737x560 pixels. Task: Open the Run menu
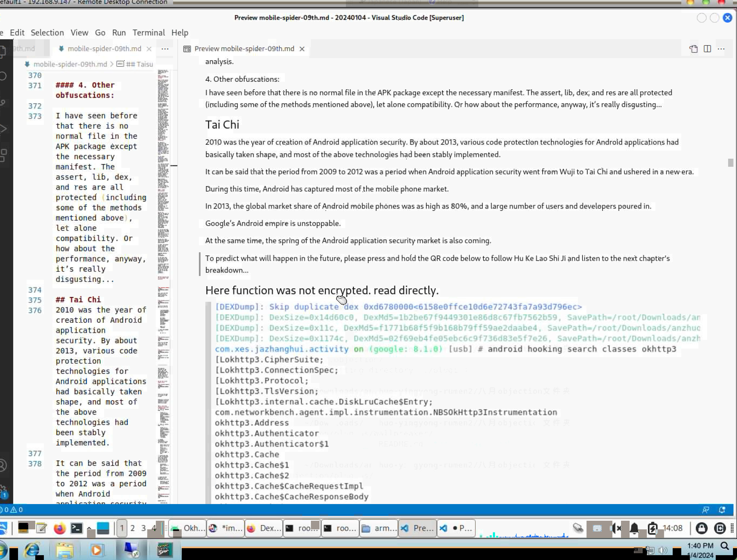coord(119,33)
